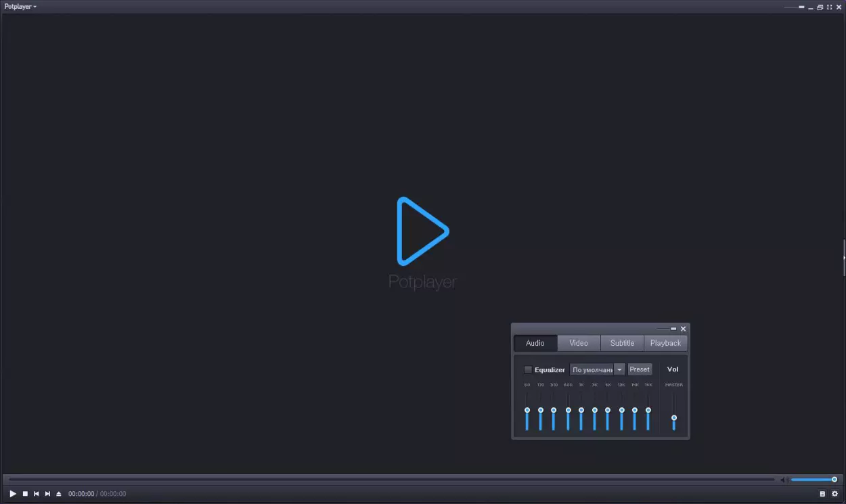846x504 pixels.
Task: Adjust the 1K equalizer band slider
Action: point(581,410)
